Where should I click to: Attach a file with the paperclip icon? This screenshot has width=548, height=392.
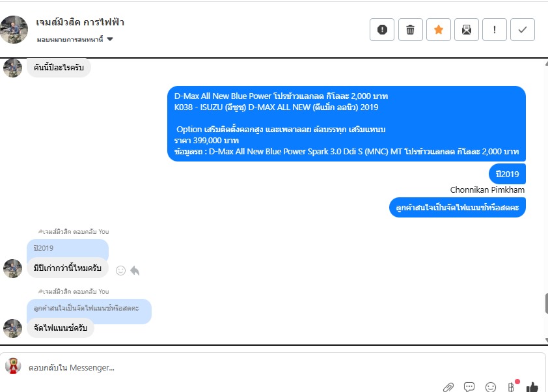click(x=448, y=387)
